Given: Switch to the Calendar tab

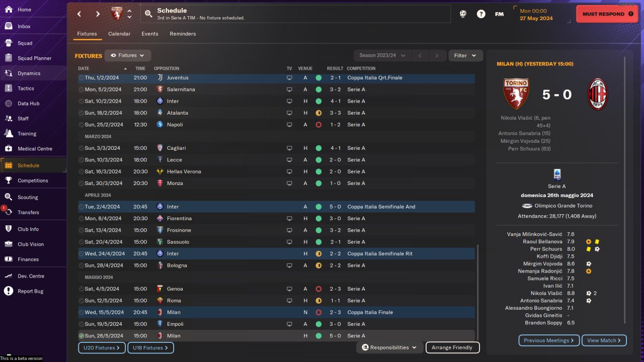Looking at the screenshot, I should tap(119, 34).
